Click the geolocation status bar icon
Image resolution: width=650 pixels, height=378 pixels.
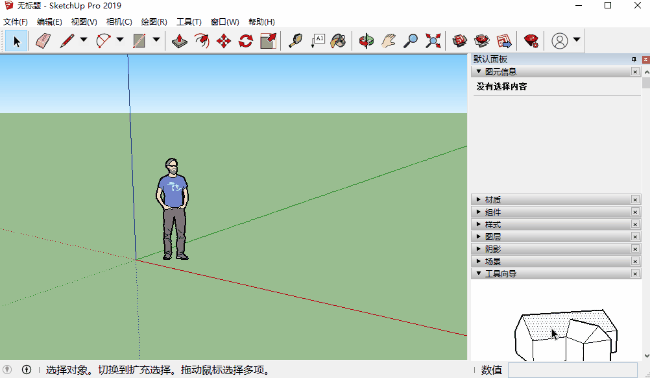(7, 369)
